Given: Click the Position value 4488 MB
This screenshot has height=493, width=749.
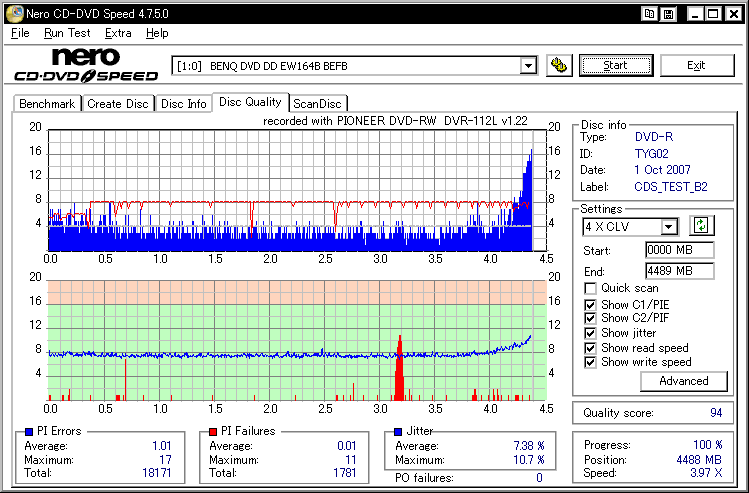Looking at the screenshot, I should (x=699, y=460).
